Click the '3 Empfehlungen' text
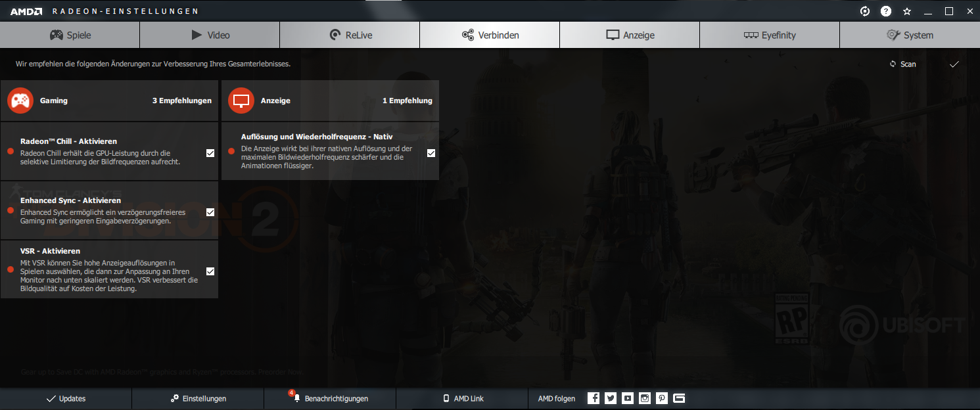980x410 pixels. (x=182, y=101)
